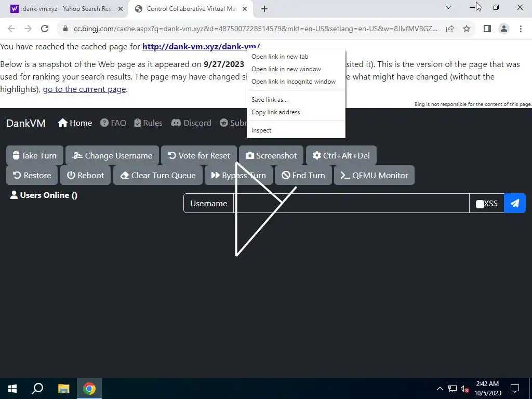Click the Restore button
This screenshot has width=532, height=399.
coord(32,175)
